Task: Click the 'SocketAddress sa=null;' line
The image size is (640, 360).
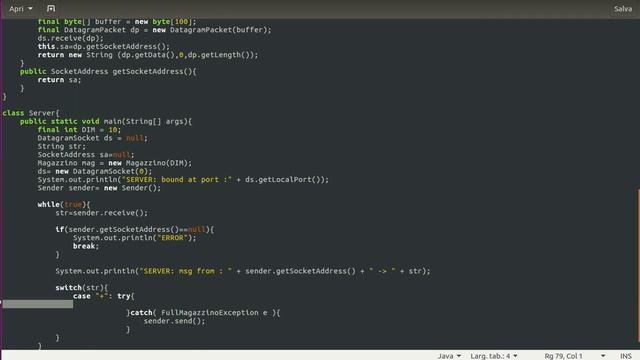Action: pos(86,155)
